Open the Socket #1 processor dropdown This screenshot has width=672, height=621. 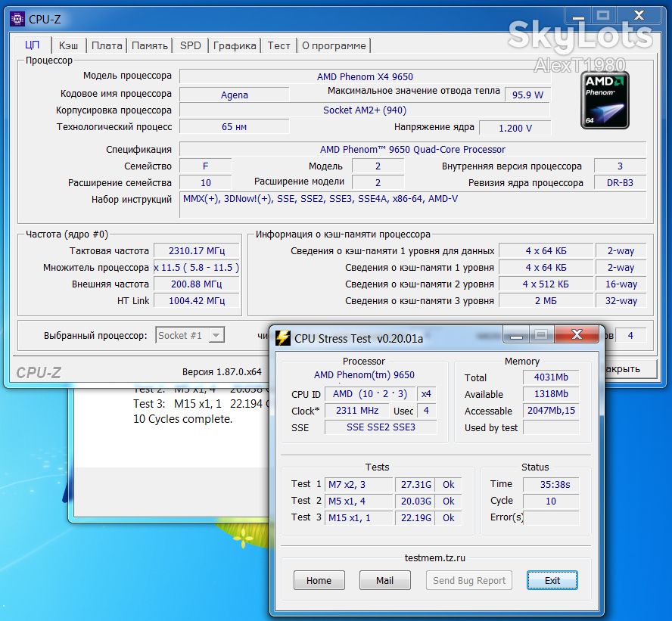pos(190,335)
